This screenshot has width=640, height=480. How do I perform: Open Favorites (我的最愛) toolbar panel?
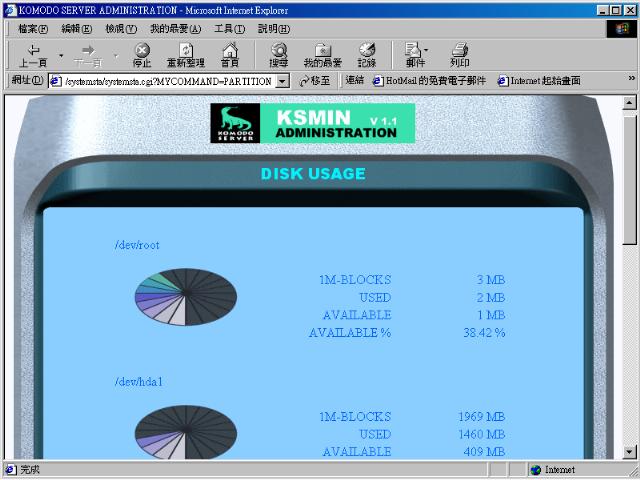click(322, 54)
